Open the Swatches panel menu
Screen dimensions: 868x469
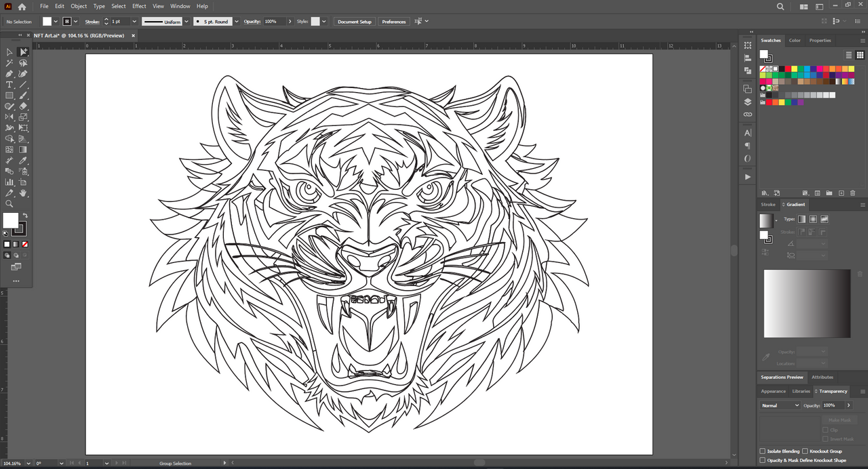[x=863, y=41]
